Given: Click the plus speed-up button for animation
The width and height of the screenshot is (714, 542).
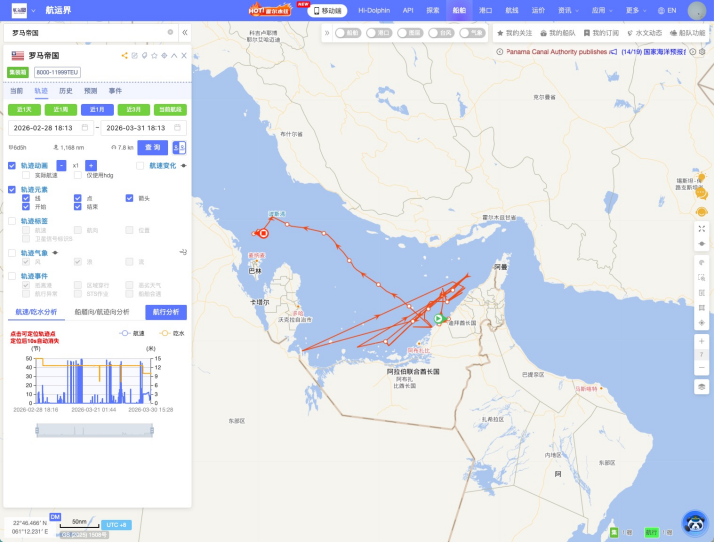Looking at the screenshot, I should (x=91, y=165).
